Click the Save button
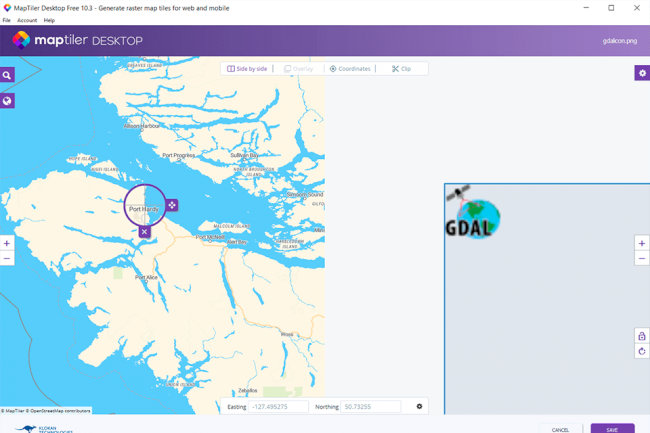This screenshot has width=650, height=433. click(612, 429)
